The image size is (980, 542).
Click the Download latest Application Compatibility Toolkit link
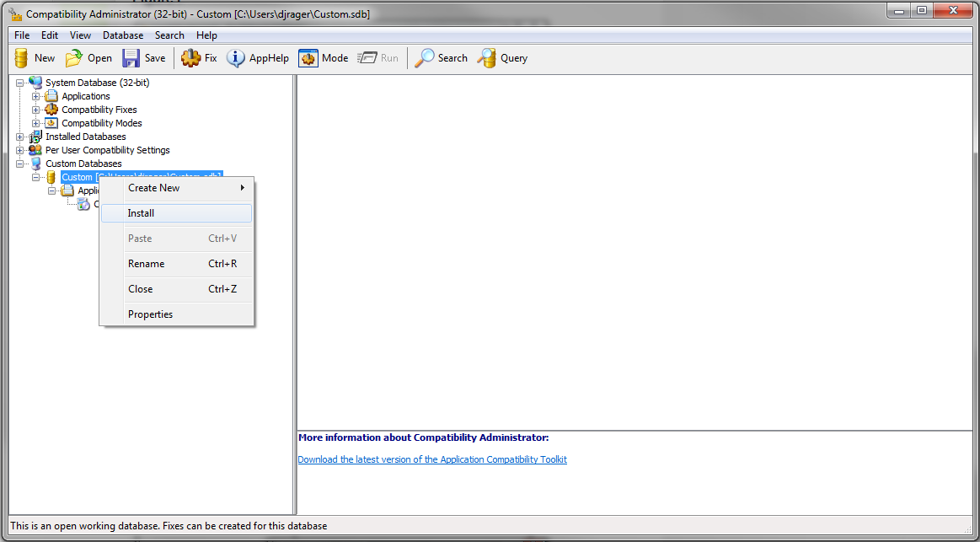(x=432, y=459)
